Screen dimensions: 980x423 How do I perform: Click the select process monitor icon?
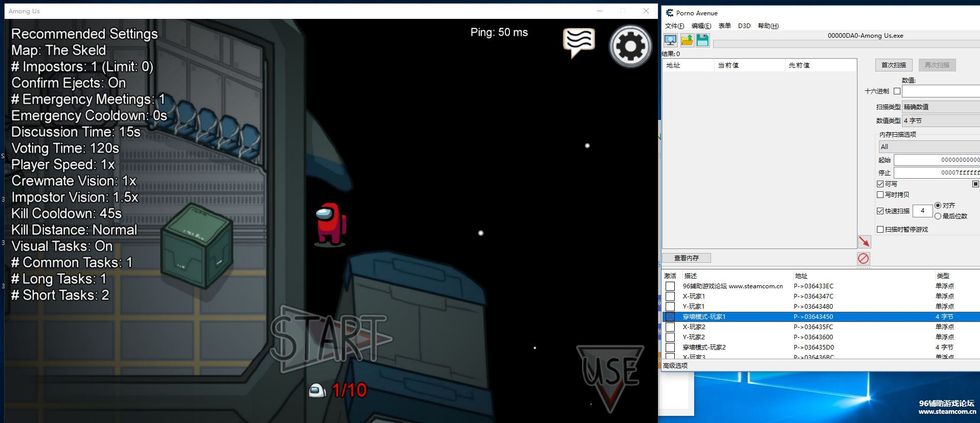click(x=671, y=40)
